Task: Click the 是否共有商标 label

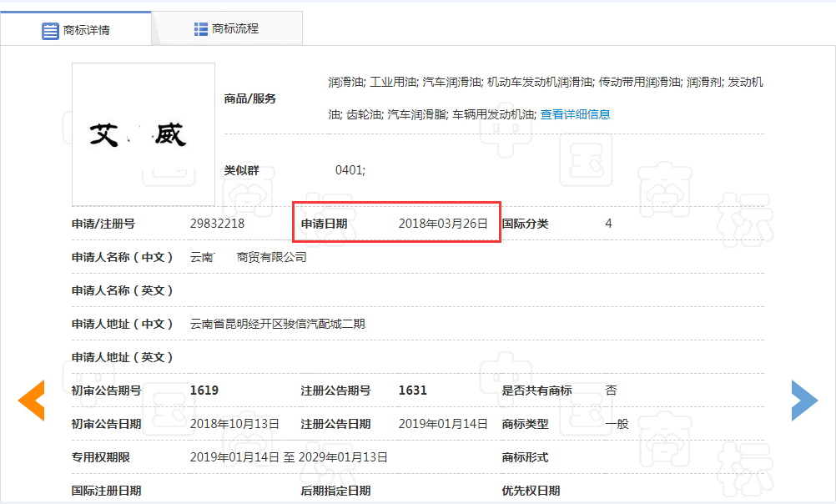Action: pos(536,391)
